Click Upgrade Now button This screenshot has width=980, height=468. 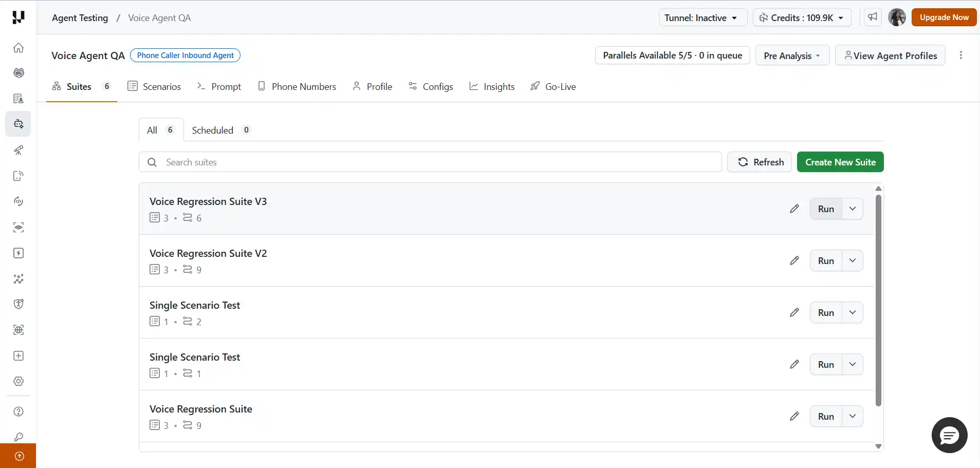click(944, 17)
